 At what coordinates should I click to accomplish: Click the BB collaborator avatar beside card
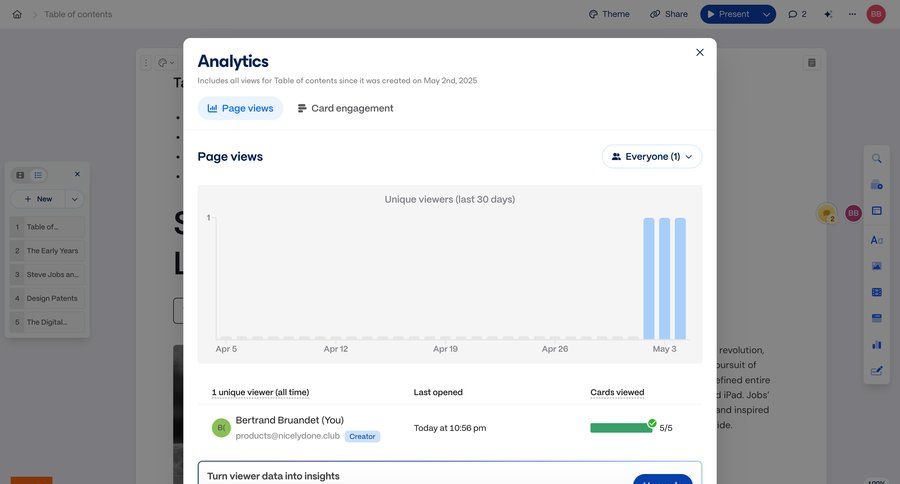click(x=854, y=213)
